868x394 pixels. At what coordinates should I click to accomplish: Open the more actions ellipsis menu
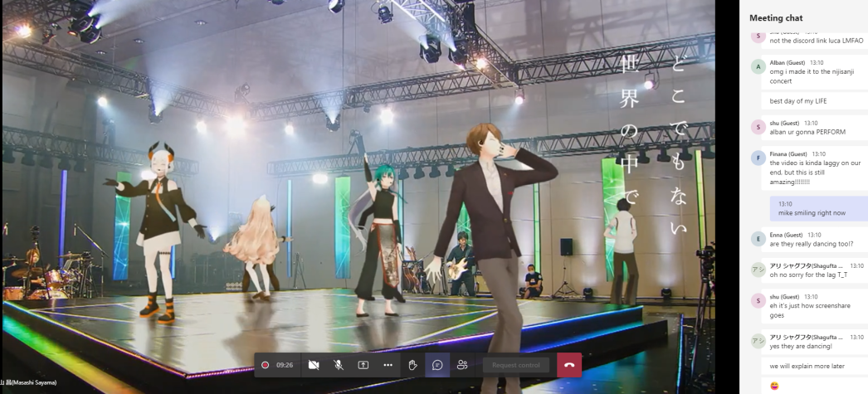coord(388,365)
